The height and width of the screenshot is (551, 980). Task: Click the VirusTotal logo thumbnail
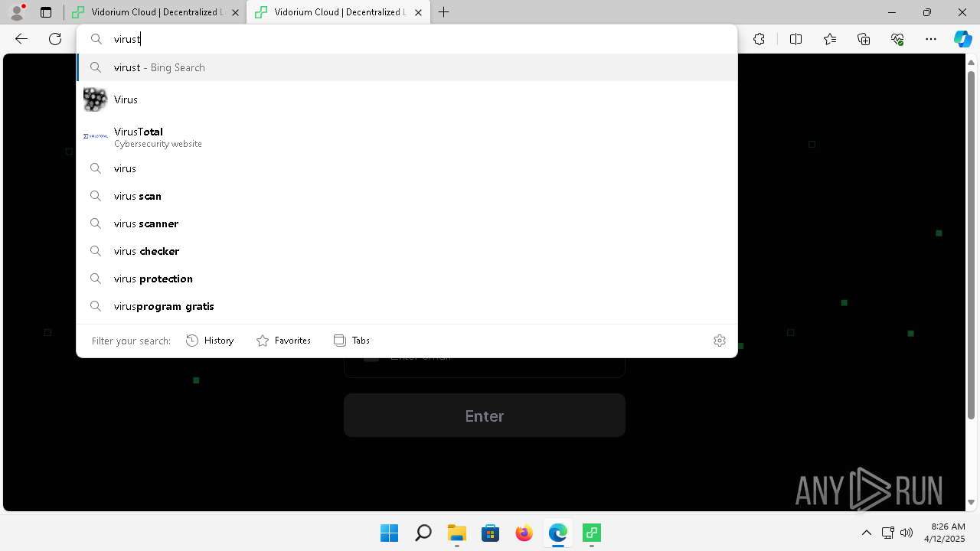(x=95, y=136)
